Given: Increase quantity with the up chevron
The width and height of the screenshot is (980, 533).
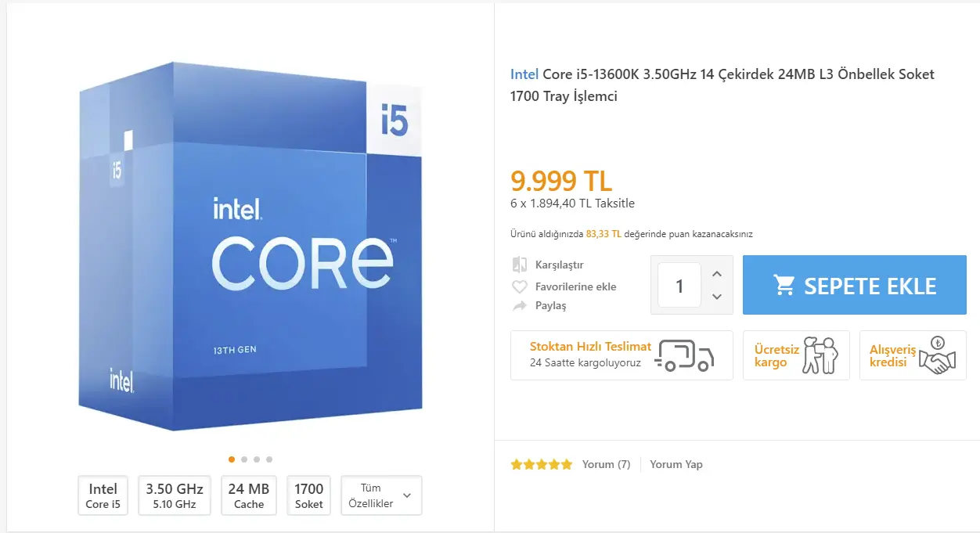Looking at the screenshot, I should [x=717, y=274].
